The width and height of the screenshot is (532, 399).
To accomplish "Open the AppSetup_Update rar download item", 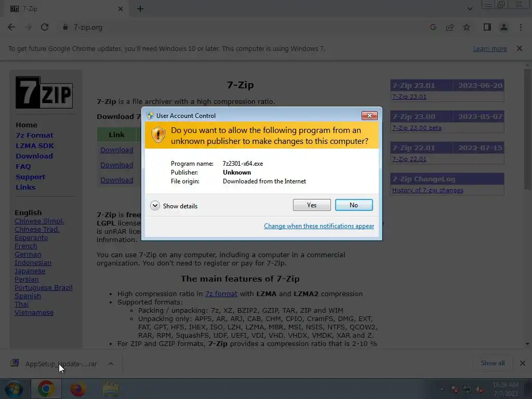I will click(54, 364).
